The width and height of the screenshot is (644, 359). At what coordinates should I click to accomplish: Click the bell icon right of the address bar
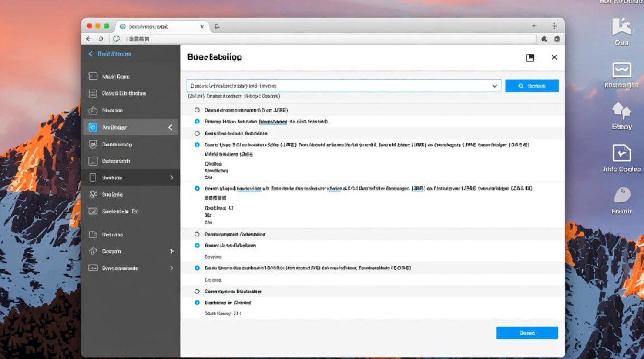(544, 39)
